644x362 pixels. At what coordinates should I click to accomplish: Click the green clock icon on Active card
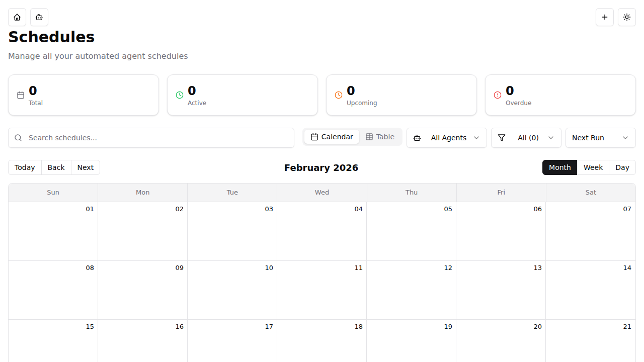(x=180, y=95)
